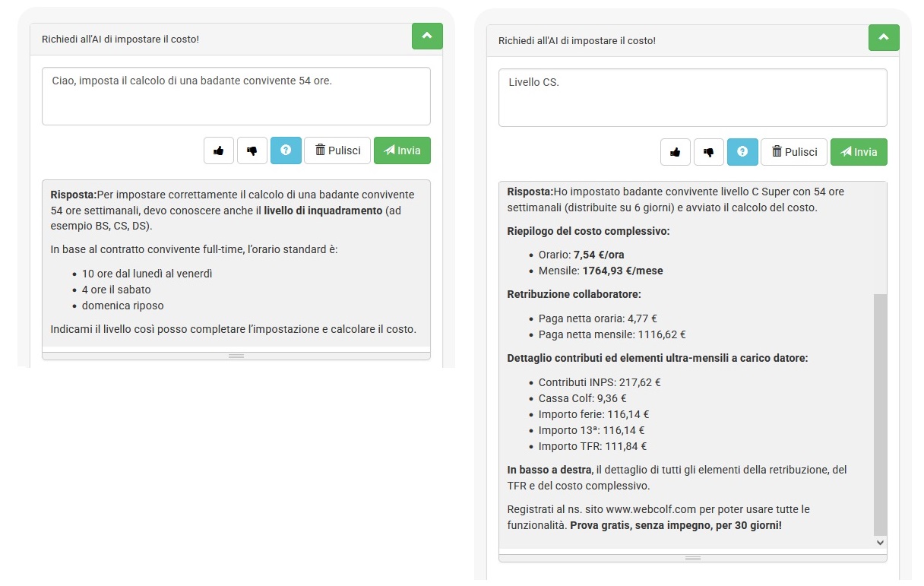Click the right response scrollbar thumb
This screenshot has height=586, width=924.
pos(881,415)
